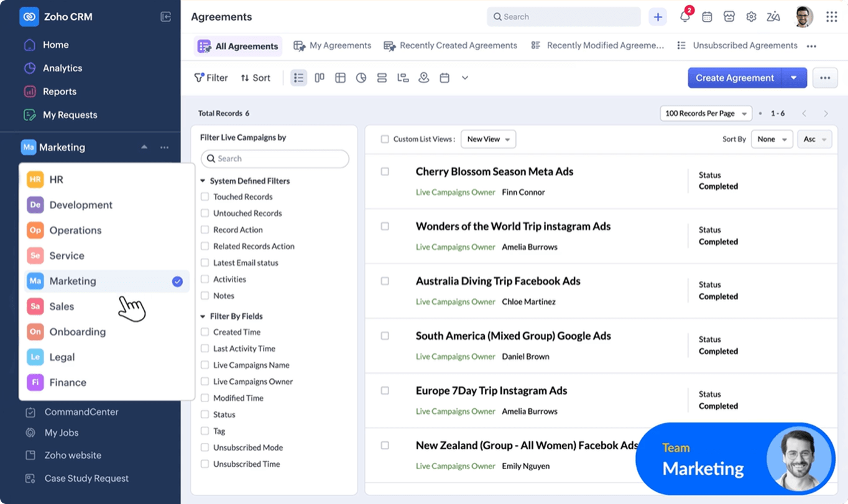This screenshot has width=848, height=504.
Task: Enable the Touched Records filter checkbox
Action: point(205,197)
